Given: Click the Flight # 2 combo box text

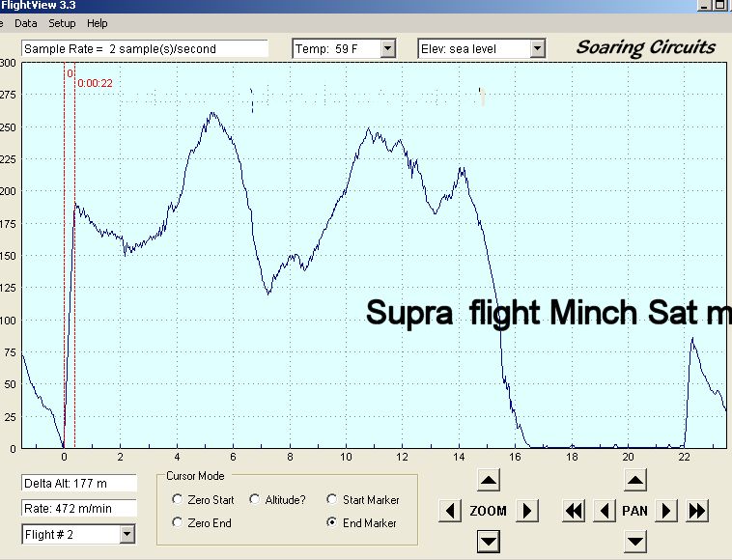Looking at the screenshot, I should tap(49, 535).
